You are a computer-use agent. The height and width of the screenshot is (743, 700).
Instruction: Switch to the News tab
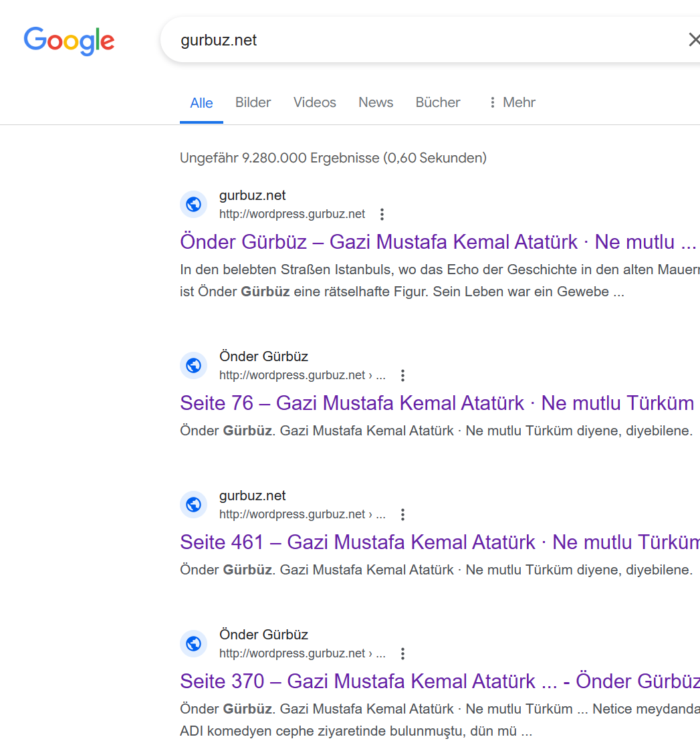point(376,102)
